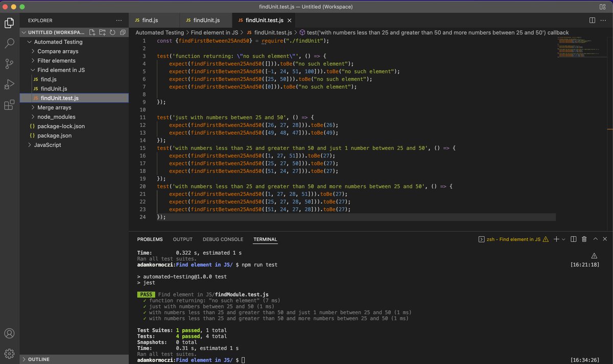Kill terminal with the trash icon
613x364 pixels.
(583, 239)
